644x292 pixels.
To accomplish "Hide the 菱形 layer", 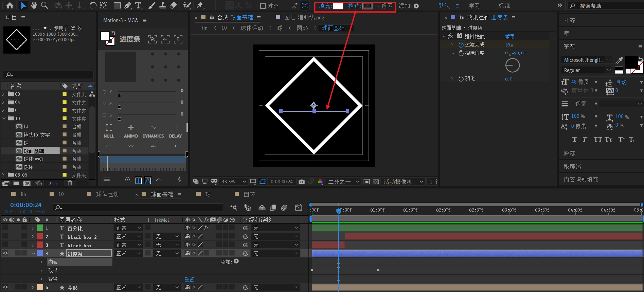I will (5, 287).
